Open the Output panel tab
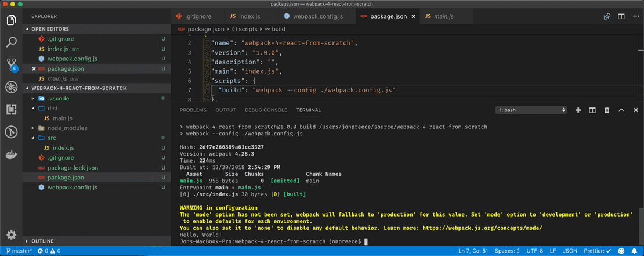The width and height of the screenshot is (644, 256). 226,110
